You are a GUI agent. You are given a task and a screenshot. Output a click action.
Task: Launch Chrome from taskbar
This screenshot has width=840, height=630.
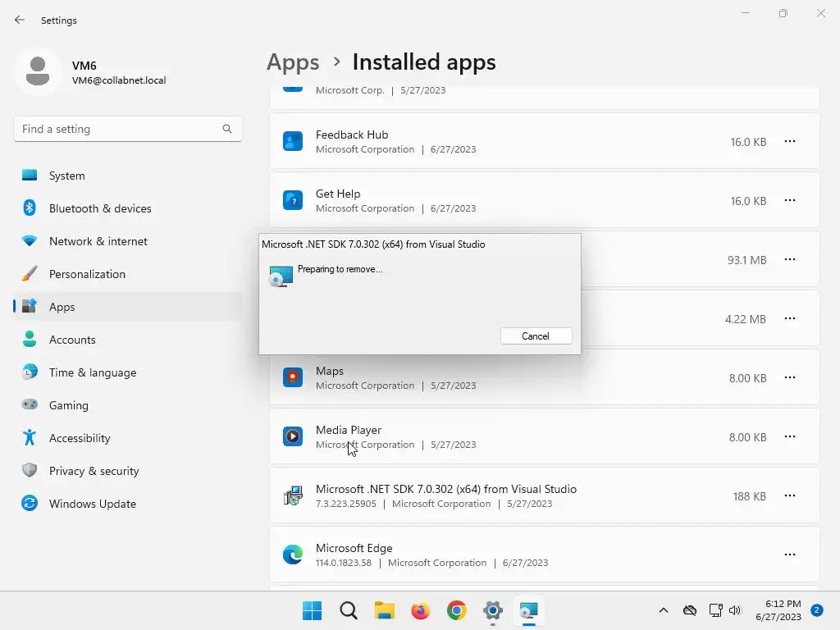click(x=456, y=610)
